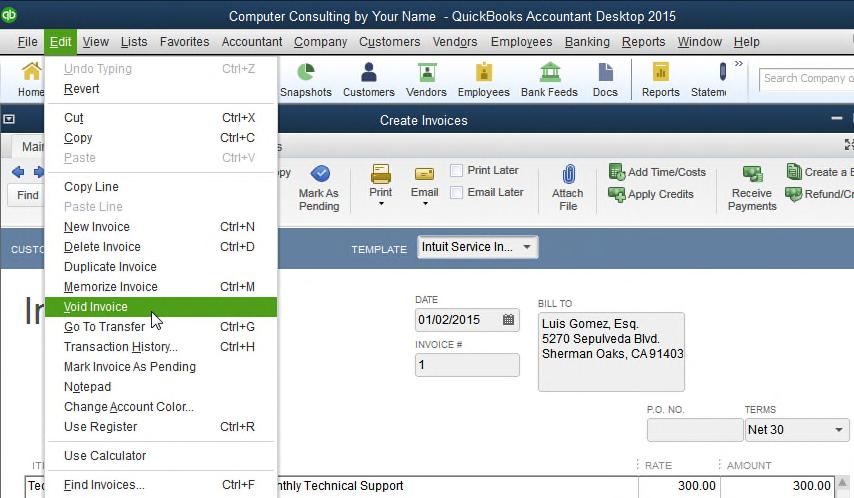
Task: Choose Change Account Color entry
Action: coord(161,407)
